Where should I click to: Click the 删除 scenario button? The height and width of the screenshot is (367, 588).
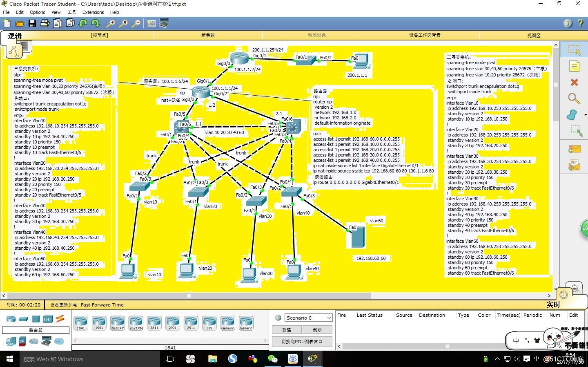click(317, 329)
